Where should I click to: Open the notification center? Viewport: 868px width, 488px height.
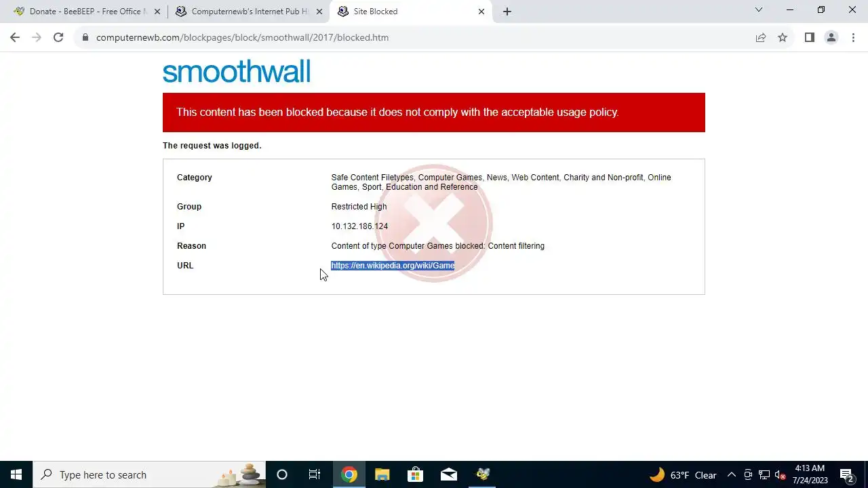point(847,474)
